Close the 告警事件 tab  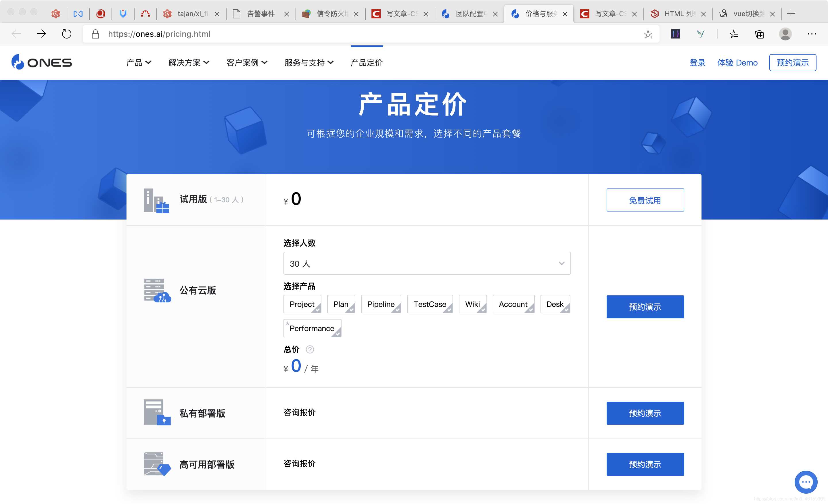coord(287,14)
